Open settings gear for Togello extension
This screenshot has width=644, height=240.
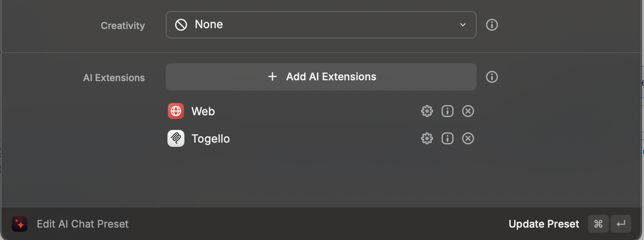point(427,138)
